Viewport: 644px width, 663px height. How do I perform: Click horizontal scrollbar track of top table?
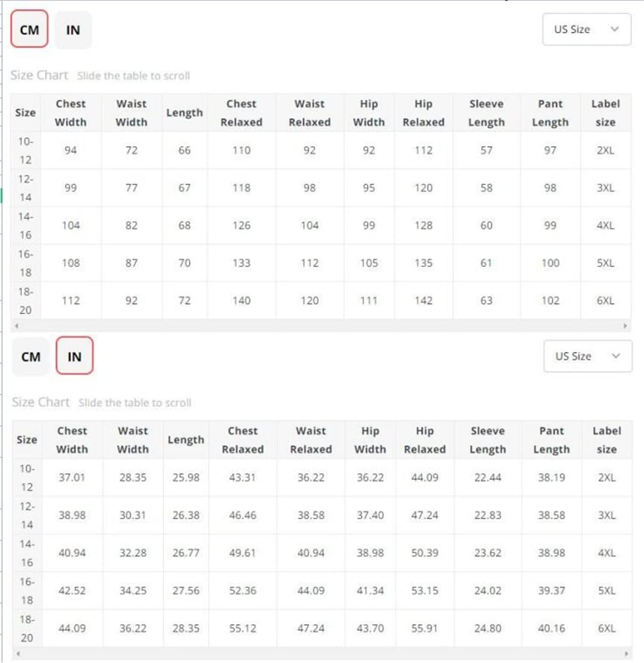click(x=321, y=326)
